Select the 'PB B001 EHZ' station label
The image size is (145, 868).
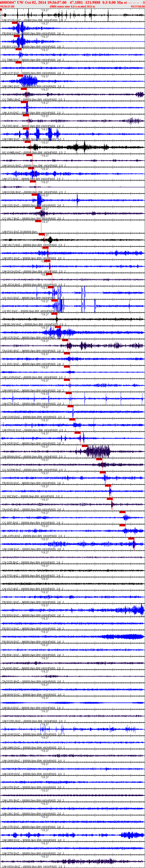[11, 602]
